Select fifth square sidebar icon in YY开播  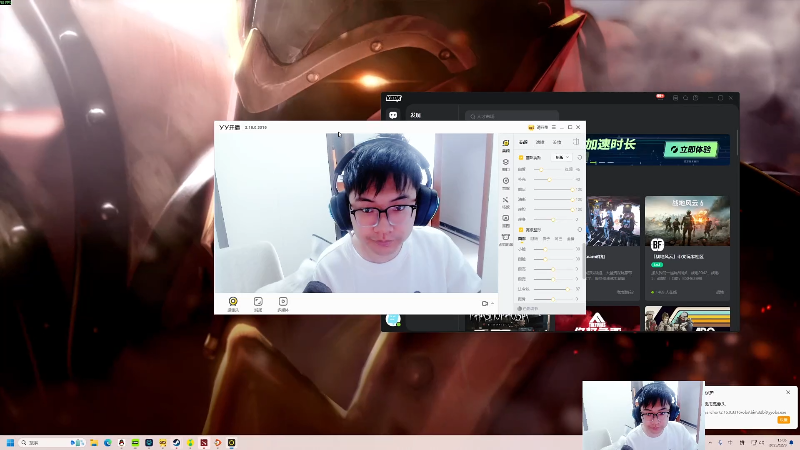pos(506,220)
